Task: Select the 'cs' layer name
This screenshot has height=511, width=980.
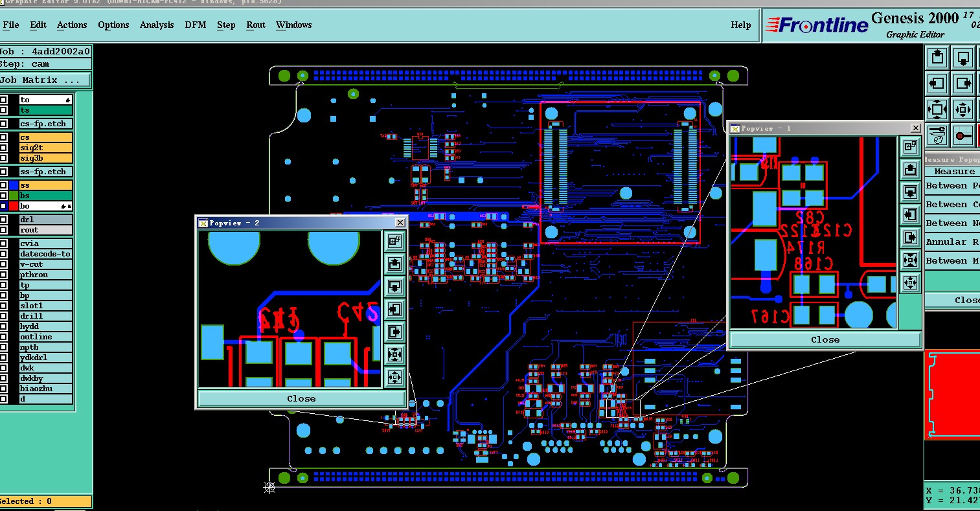Action: point(46,137)
